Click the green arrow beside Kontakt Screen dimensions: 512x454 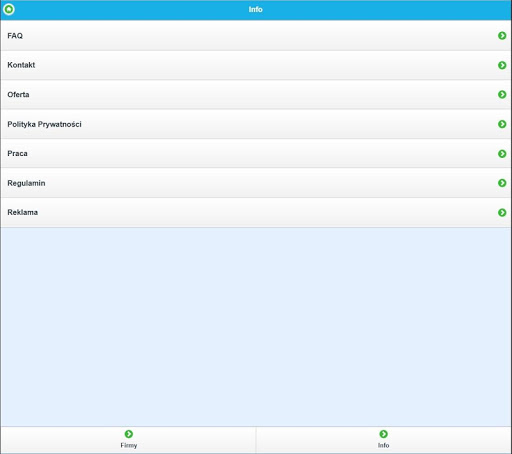pyautogui.click(x=502, y=65)
